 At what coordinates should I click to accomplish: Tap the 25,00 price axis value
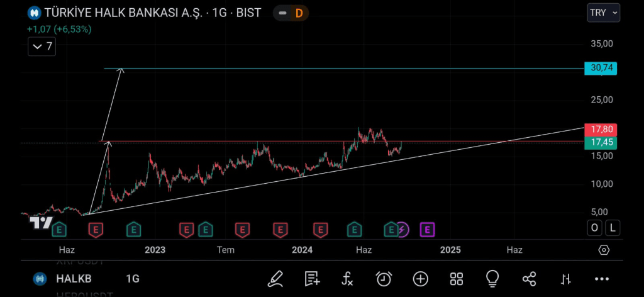(602, 100)
